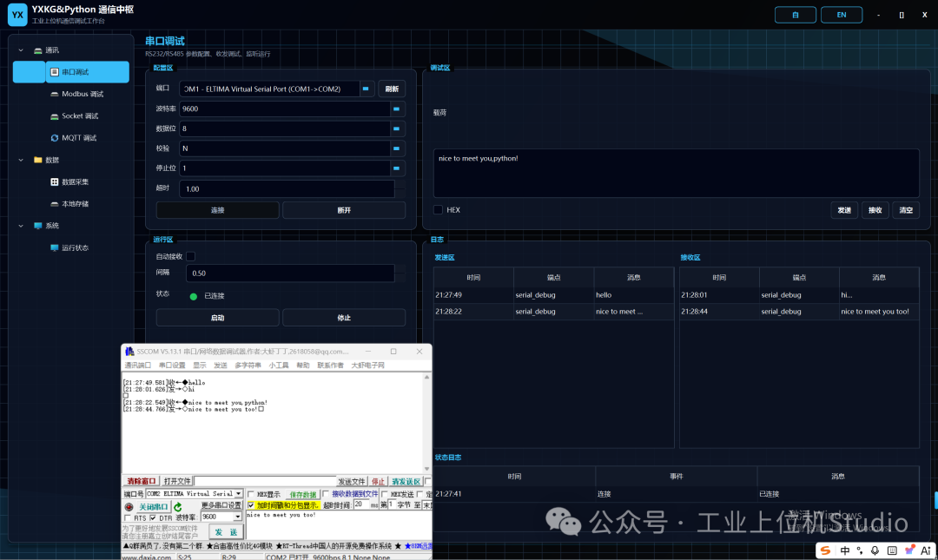Click SSCOM 清除窗口 button
Viewport: 938px width, 560px height.
[142, 481]
